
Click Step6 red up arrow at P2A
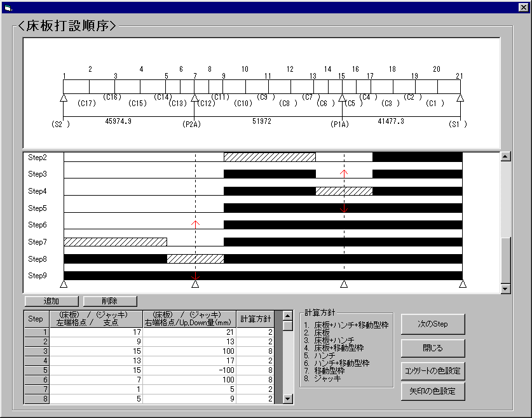pos(195,224)
